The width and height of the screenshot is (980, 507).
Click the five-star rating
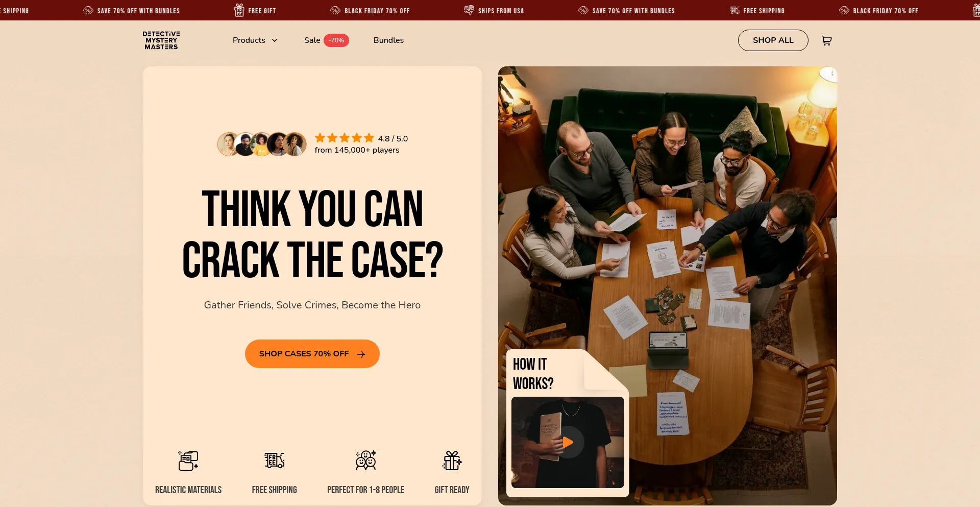coord(345,138)
